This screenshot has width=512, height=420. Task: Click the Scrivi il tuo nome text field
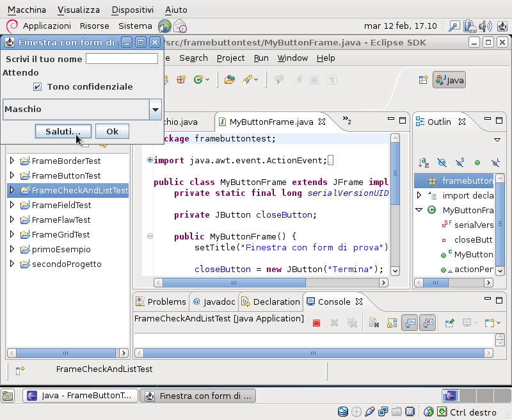pos(122,59)
